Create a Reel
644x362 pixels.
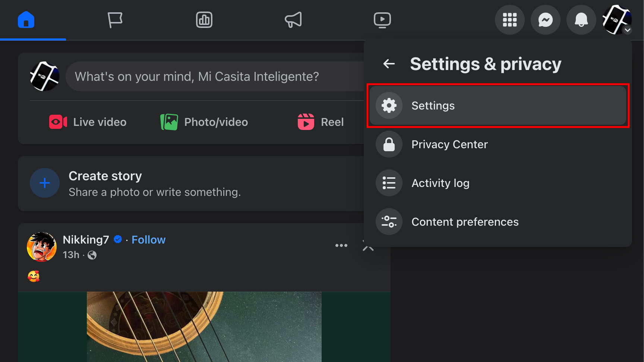pos(321,122)
